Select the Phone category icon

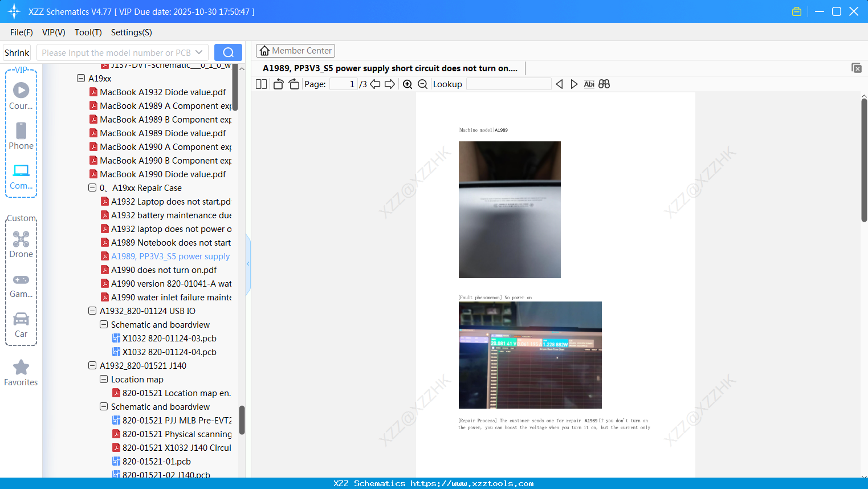[x=21, y=136]
